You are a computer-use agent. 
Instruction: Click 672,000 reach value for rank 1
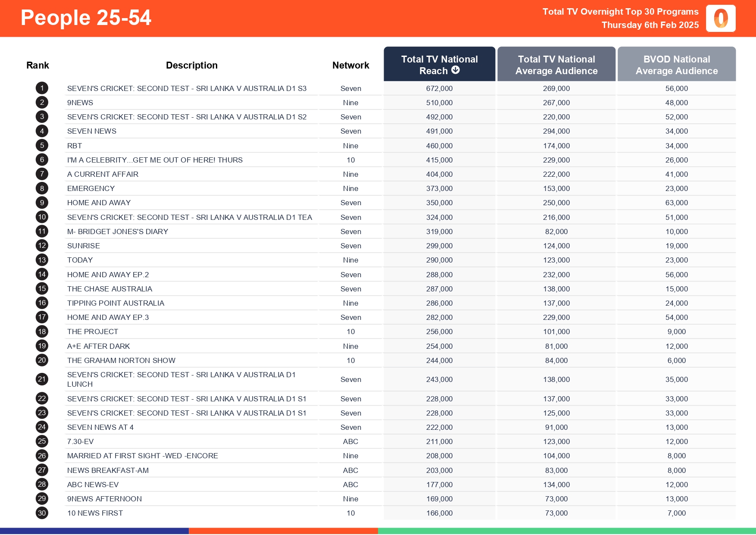(x=439, y=88)
